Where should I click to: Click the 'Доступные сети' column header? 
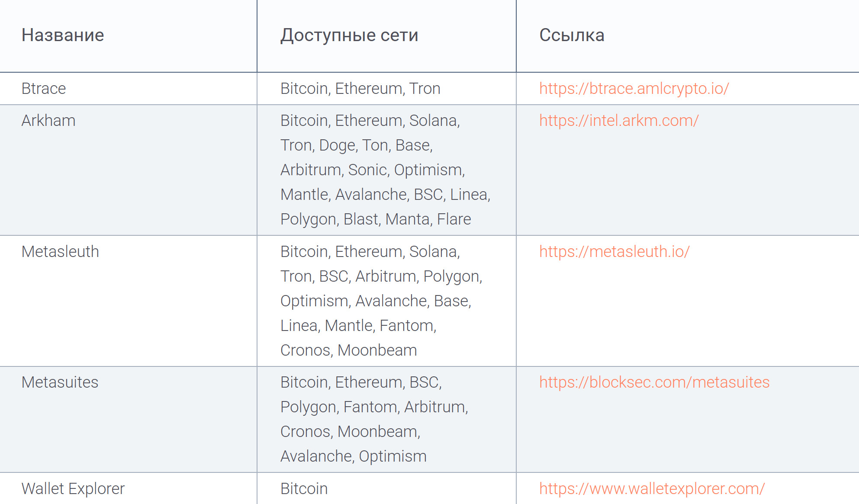click(349, 35)
